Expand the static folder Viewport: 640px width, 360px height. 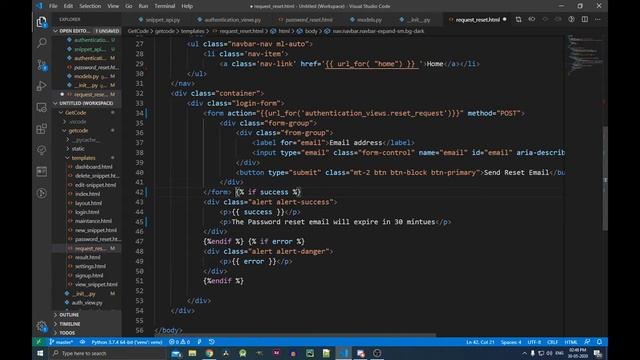tap(78, 149)
